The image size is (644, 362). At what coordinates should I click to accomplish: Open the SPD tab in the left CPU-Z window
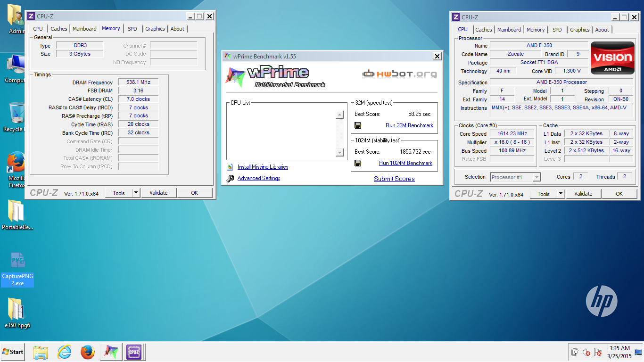132,29
